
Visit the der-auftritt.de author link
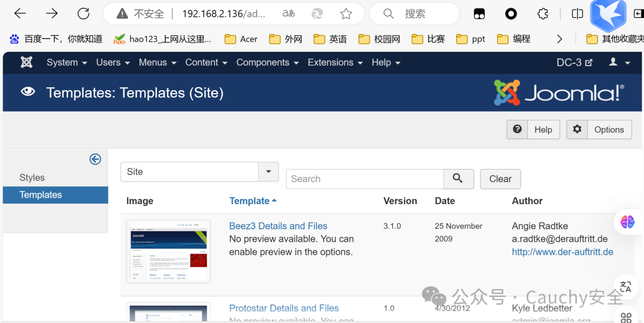[x=562, y=252]
